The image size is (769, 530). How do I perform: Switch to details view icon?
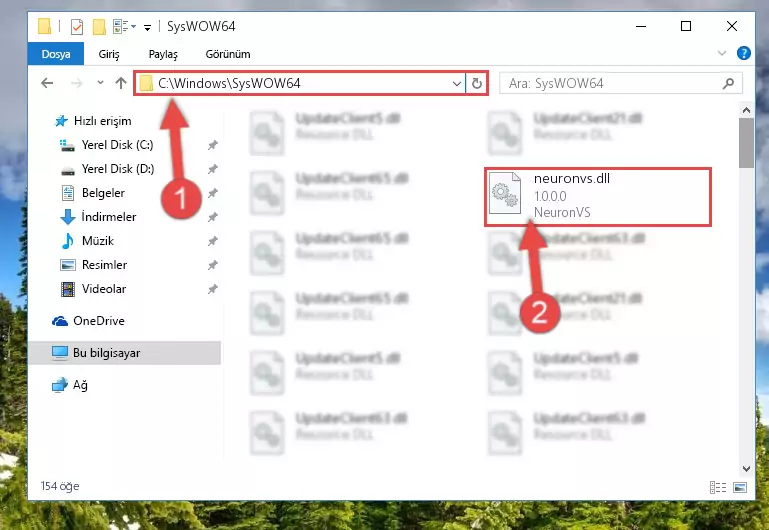coord(718,487)
